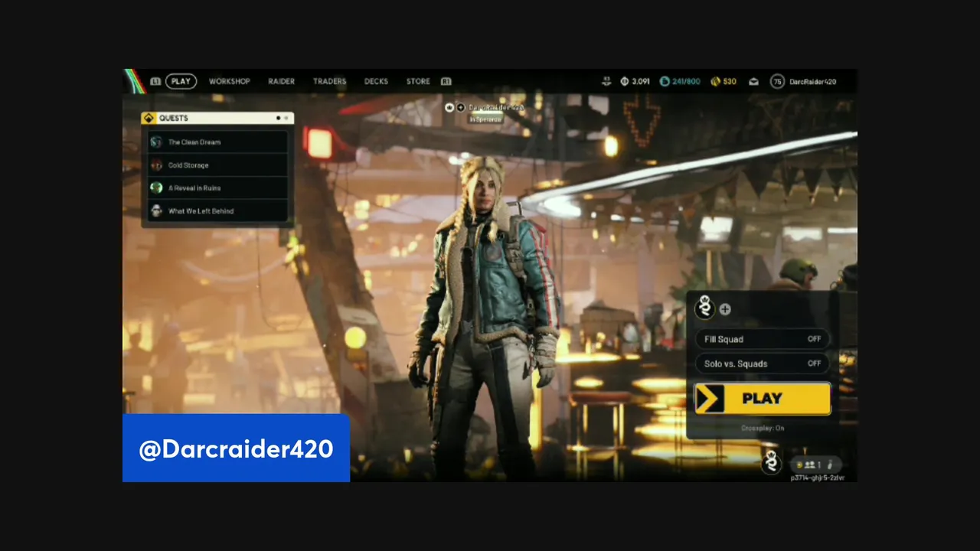Visit the Store tab
This screenshot has height=551, width=980.
coord(418,81)
